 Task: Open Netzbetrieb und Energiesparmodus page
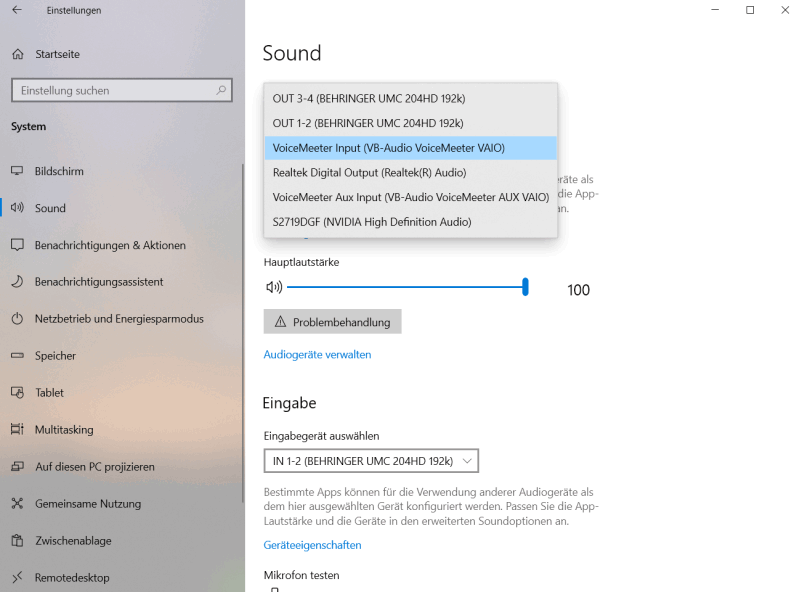pyautogui.click(x=120, y=319)
